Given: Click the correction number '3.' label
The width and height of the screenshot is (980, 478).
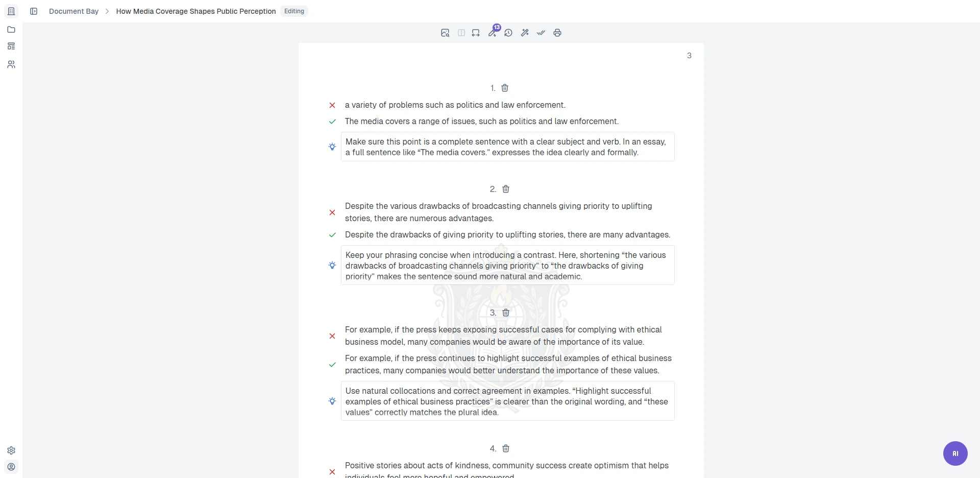Looking at the screenshot, I should (x=493, y=313).
